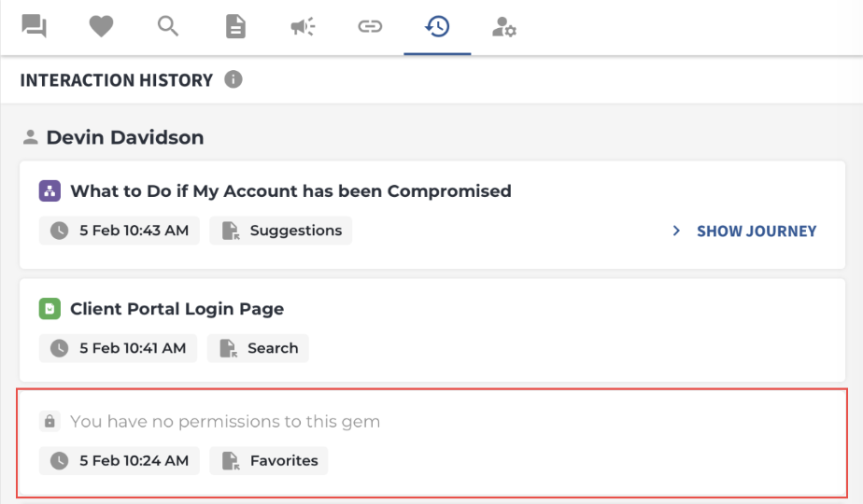This screenshot has height=504, width=863.
Task: Click the Suggestions source tag
Action: click(x=281, y=231)
